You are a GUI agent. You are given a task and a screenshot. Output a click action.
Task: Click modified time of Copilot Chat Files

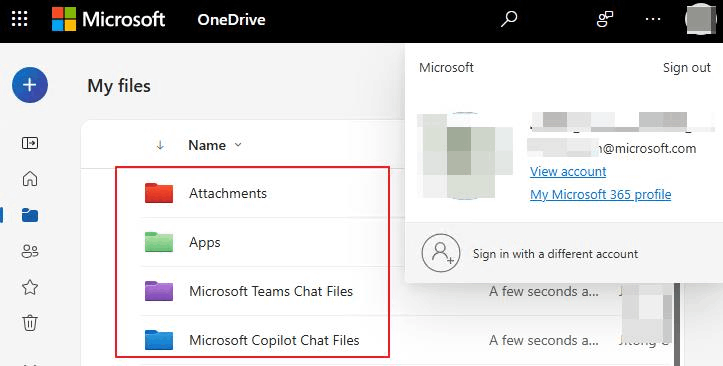point(544,340)
